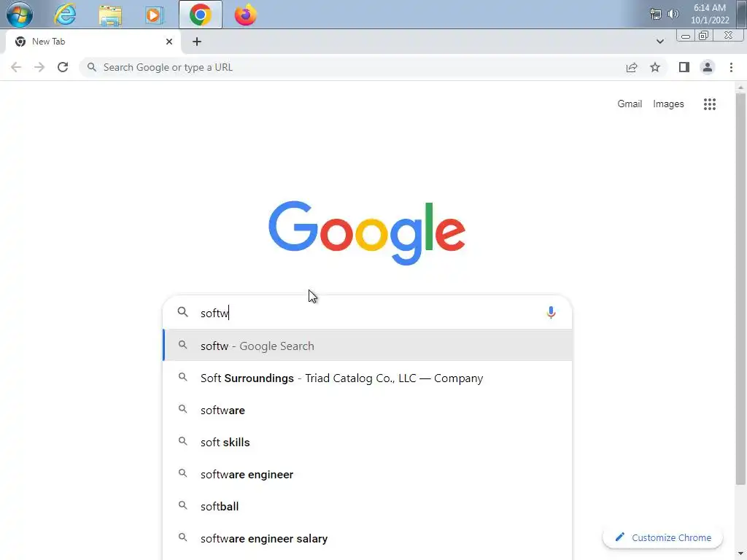Start voice search with the microphone
This screenshot has width=747, height=560.
pyautogui.click(x=551, y=312)
